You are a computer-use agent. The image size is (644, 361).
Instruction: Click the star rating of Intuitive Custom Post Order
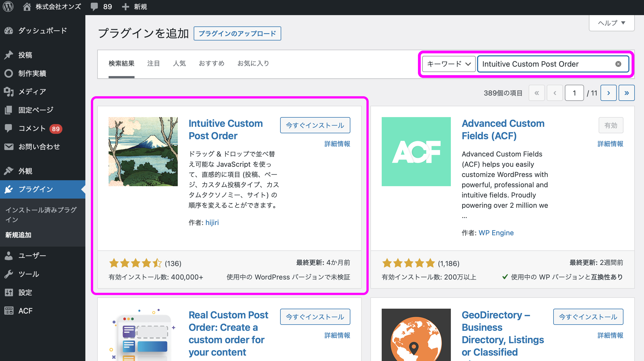(135, 263)
